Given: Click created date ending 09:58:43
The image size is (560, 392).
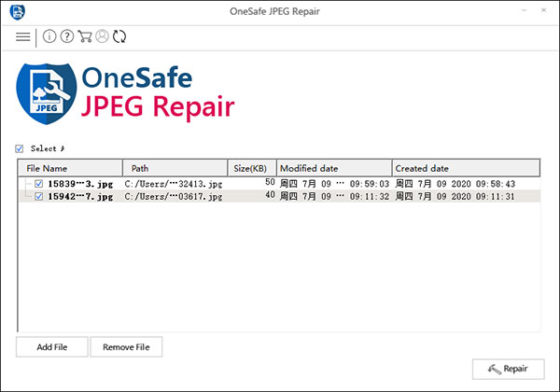Looking at the screenshot, I should point(455,184).
